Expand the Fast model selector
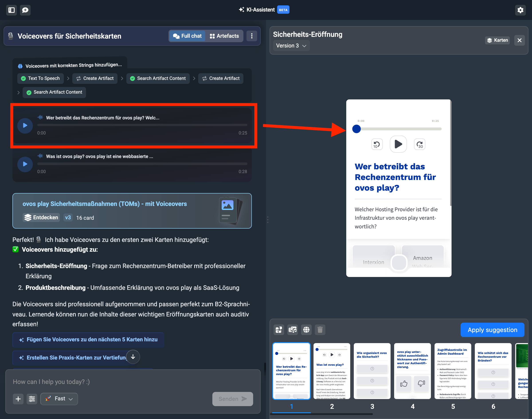The width and height of the screenshot is (532, 419). 59,399
